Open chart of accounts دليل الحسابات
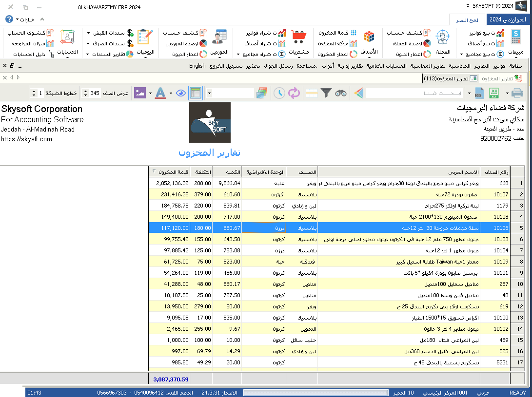 34,54
